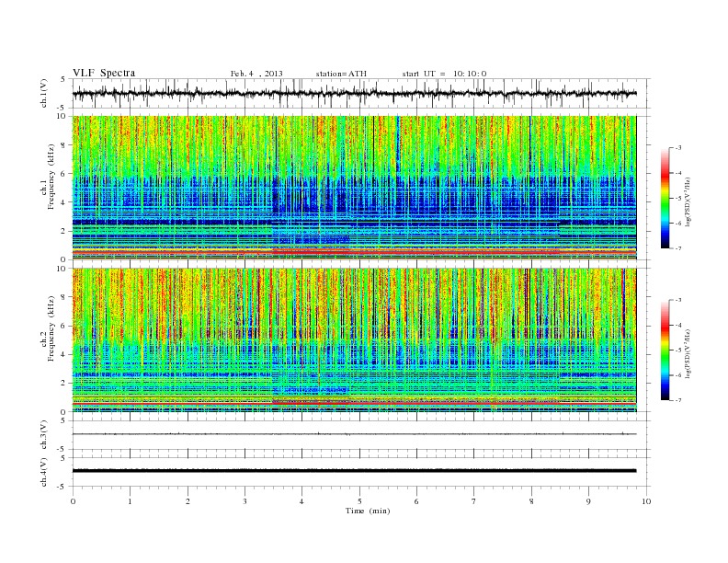Click the time axis tick label '8'

(x=531, y=501)
